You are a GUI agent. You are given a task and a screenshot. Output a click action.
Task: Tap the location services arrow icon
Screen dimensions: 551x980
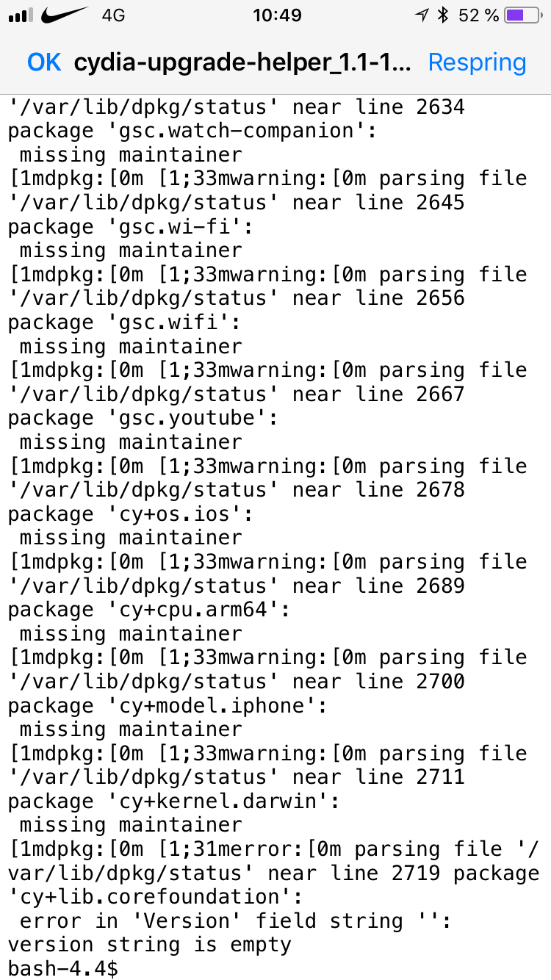(422, 15)
